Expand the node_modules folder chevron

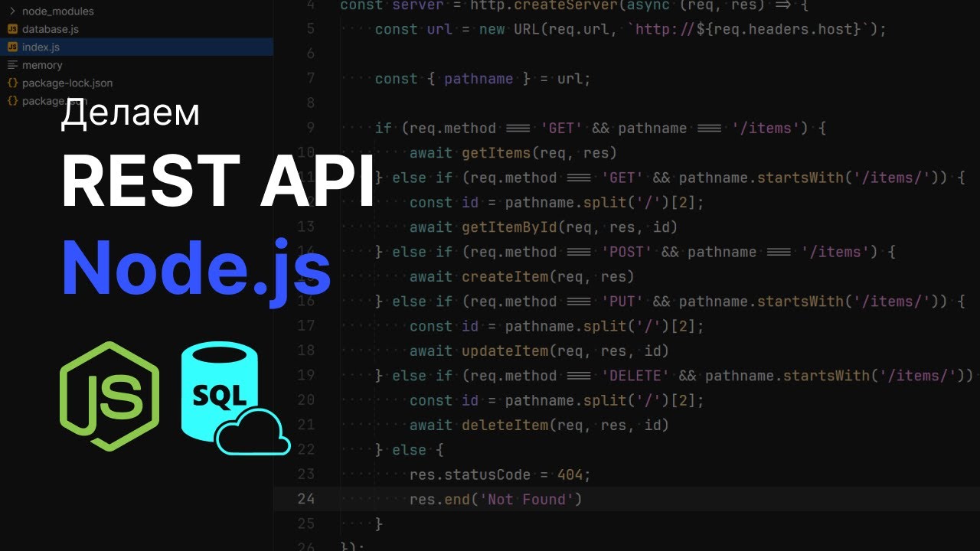(x=12, y=11)
